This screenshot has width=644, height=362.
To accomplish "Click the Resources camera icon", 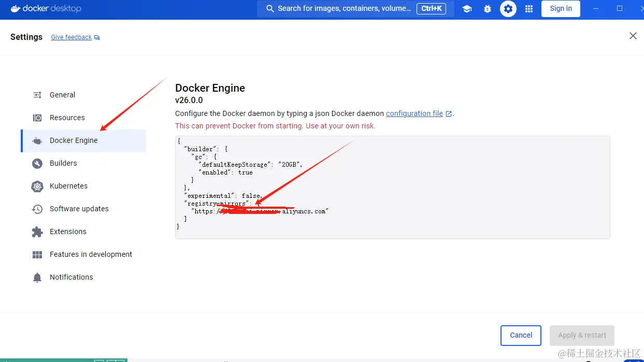I will coord(37,118).
